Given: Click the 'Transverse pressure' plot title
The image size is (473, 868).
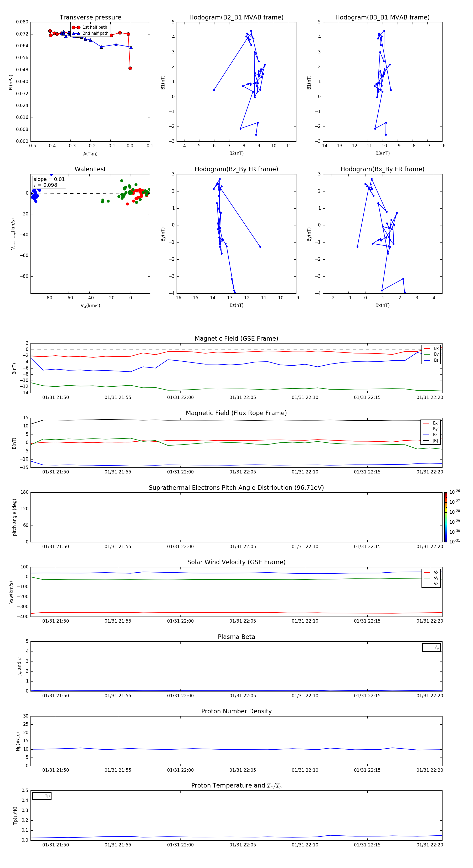Looking at the screenshot, I should click(x=90, y=17).
